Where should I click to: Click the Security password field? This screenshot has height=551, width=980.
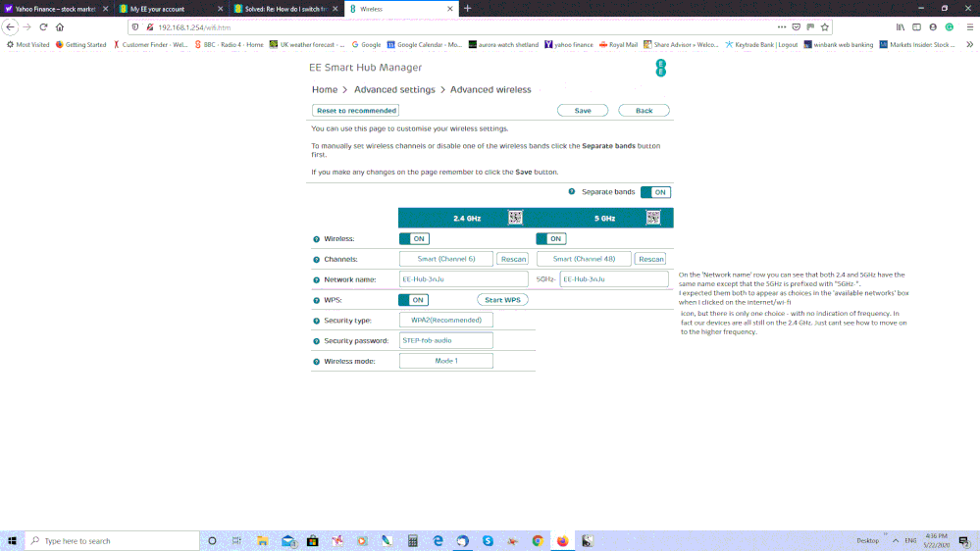(446, 340)
